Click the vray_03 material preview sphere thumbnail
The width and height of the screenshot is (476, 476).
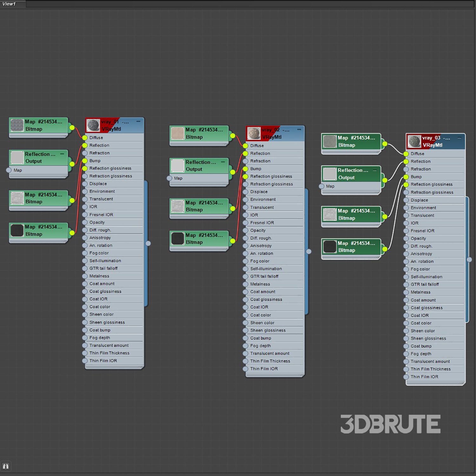coord(414,142)
